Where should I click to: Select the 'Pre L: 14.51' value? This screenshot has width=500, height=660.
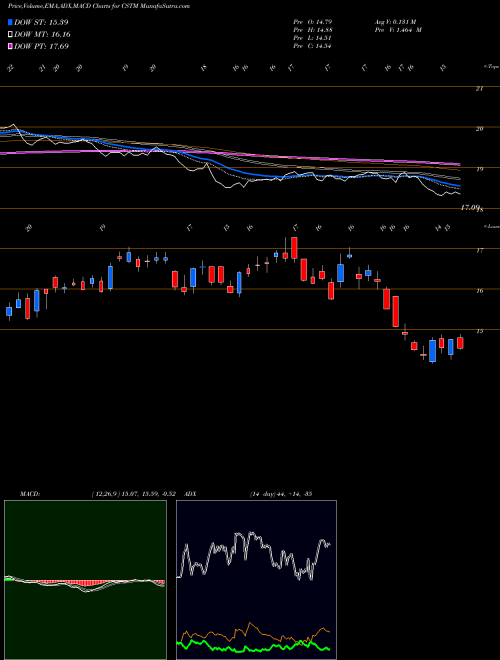(x=313, y=38)
